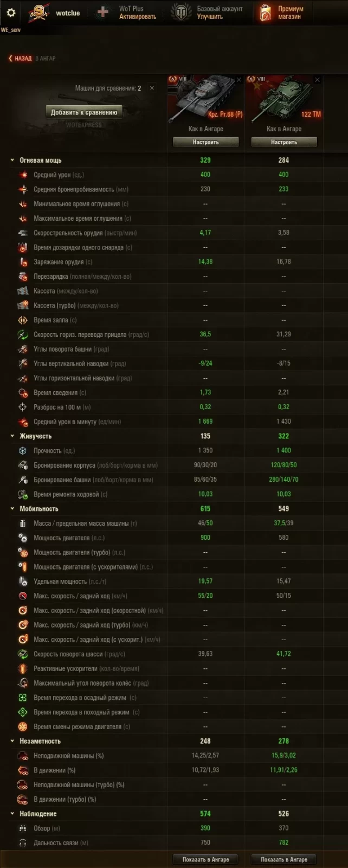Click the average damage icon

point(23,175)
